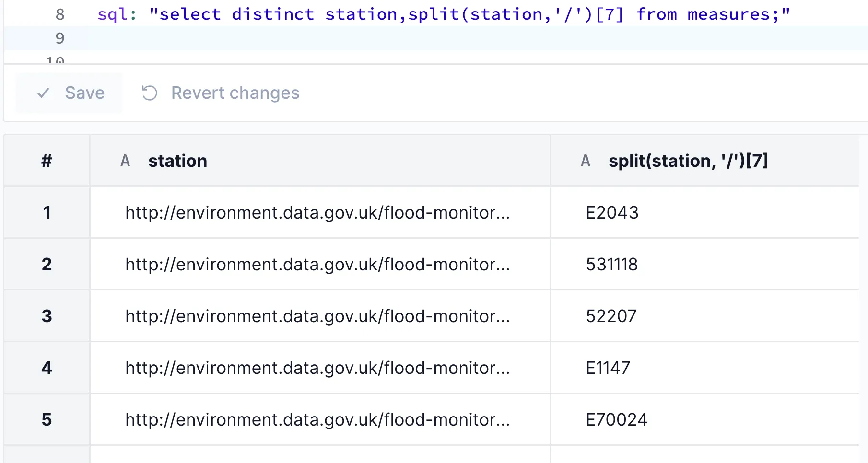Select the split(station, '/')[7] column header
This screenshot has height=463, width=868.
pos(688,161)
